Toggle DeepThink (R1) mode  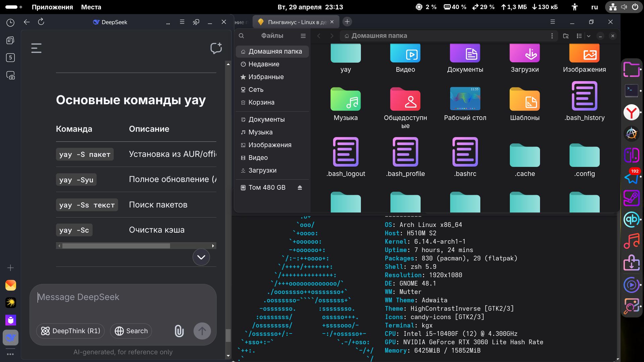[70, 331]
